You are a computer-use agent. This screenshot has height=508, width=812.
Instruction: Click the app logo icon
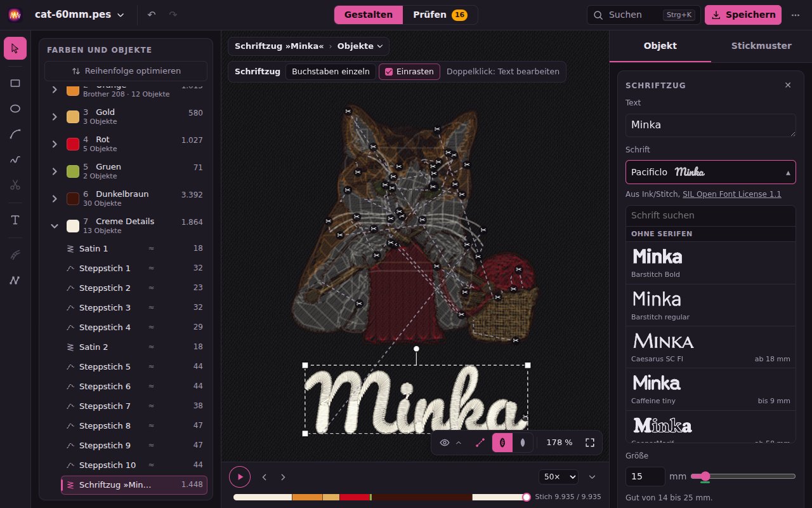coord(15,15)
